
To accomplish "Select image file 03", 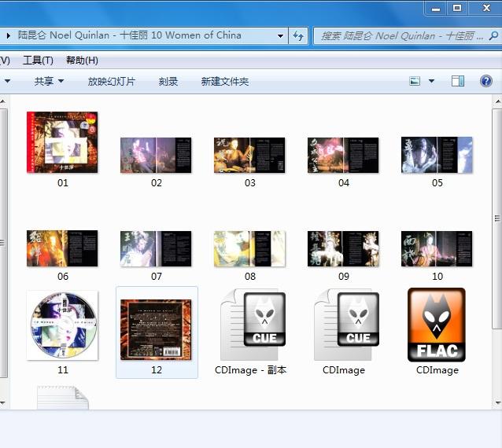I will point(249,155).
